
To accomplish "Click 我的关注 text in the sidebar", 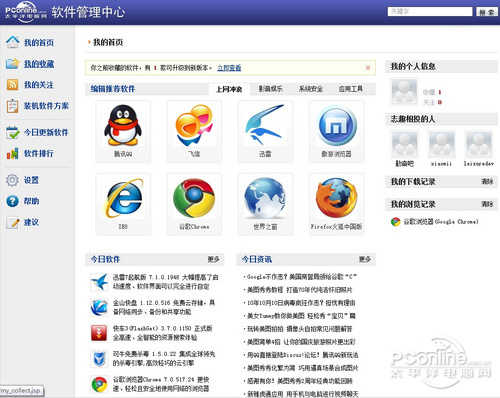I will tap(39, 85).
